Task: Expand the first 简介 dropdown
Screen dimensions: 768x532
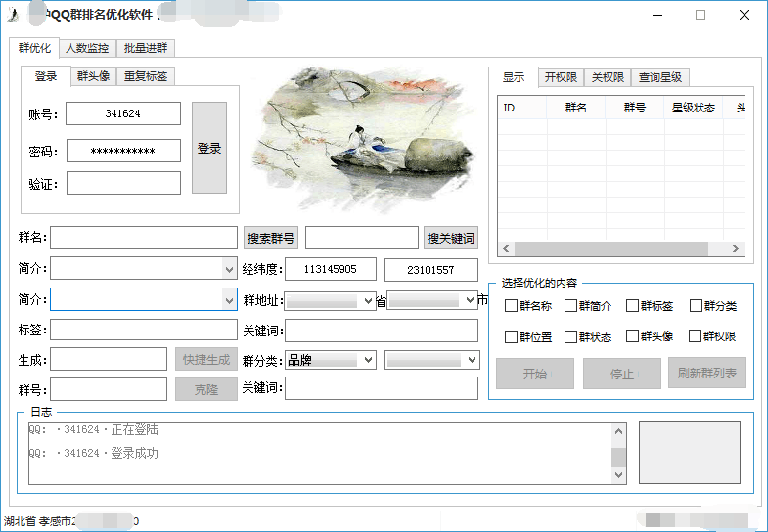Action: click(x=229, y=269)
